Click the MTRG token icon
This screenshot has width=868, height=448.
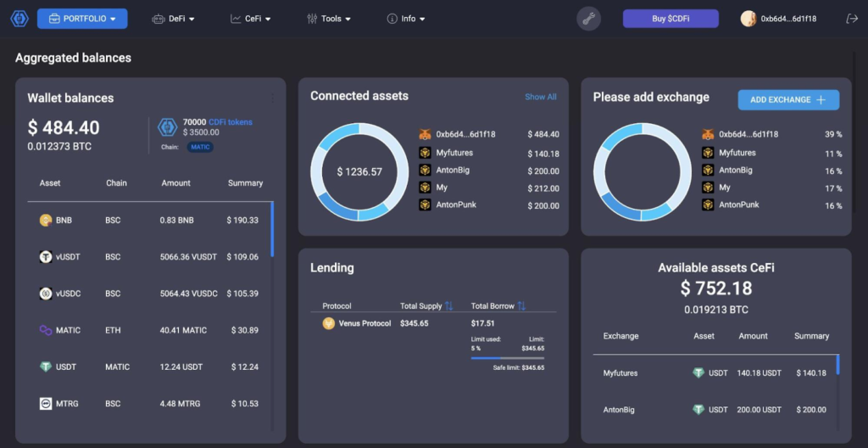46,403
